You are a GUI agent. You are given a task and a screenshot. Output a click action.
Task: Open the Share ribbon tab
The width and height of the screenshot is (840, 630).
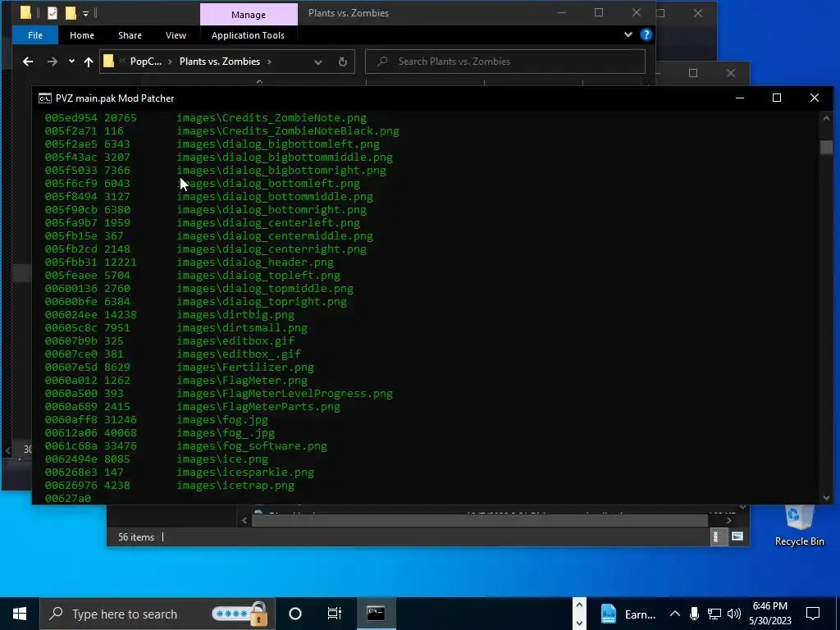pyautogui.click(x=130, y=35)
